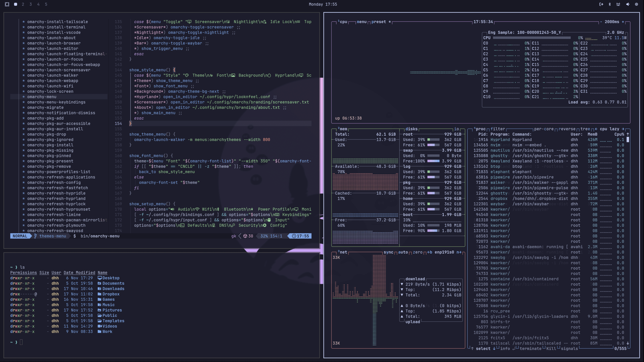This screenshot has width=644, height=362.
Task: Click the Bluetooth icon in top bar
Action: pos(610,4)
